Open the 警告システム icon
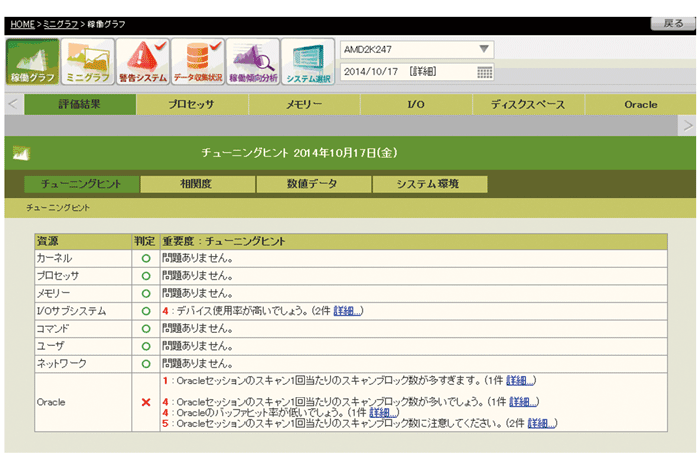Image resolution: width=700 pixels, height=456 pixels. pos(142,63)
